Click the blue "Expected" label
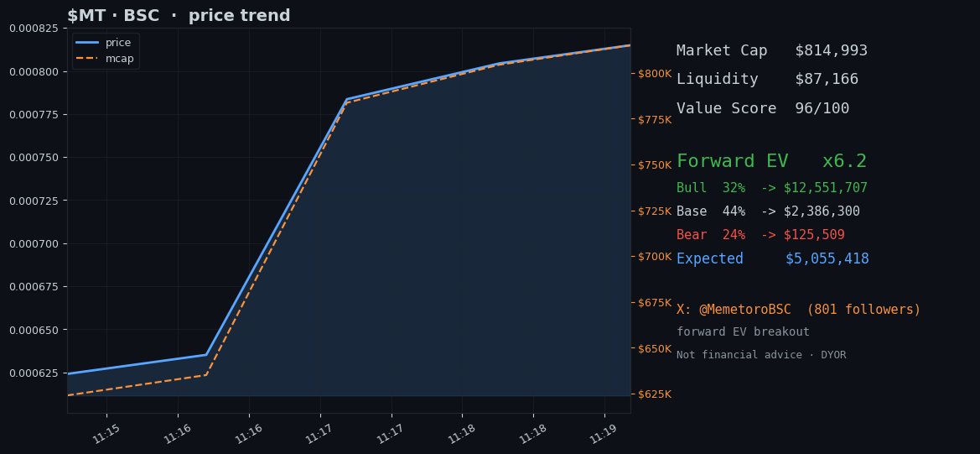Viewport: 980px width, 454px height. [x=710, y=259]
